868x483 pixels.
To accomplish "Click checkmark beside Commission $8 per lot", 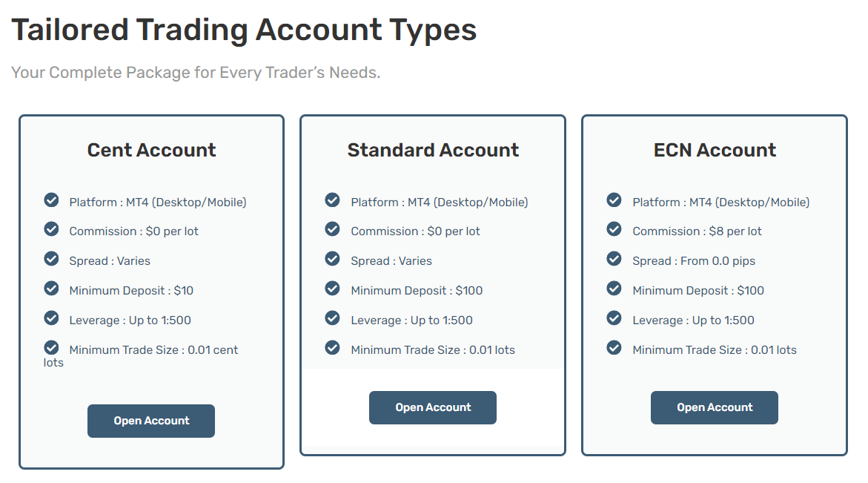I will pos(614,229).
